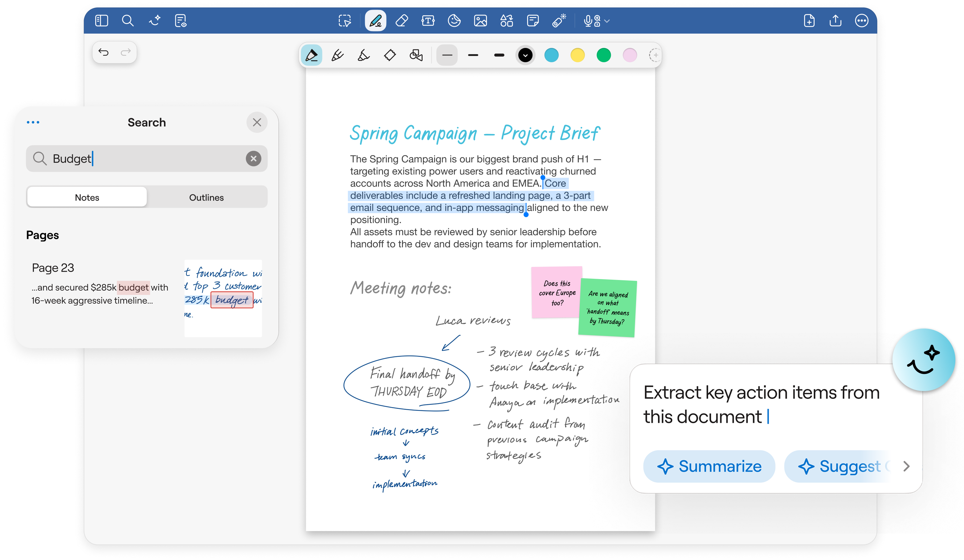
Task: Open the Shapes elements tool
Action: pyautogui.click(x=507, y=21)
